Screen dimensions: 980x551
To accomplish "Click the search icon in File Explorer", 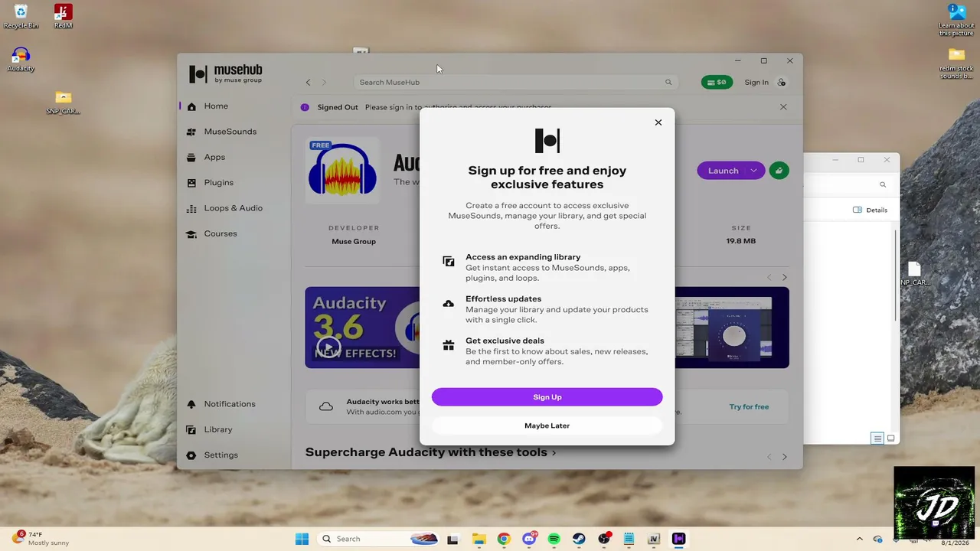I will pos(883,184).
